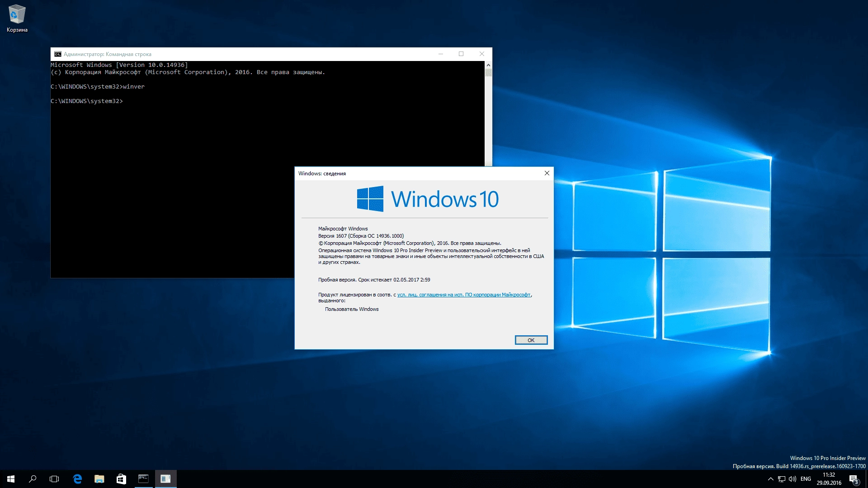The width and height of the screenshot is (868, 488).
Task: Open Task View in taskbar
Action: (x=54, y=479)
